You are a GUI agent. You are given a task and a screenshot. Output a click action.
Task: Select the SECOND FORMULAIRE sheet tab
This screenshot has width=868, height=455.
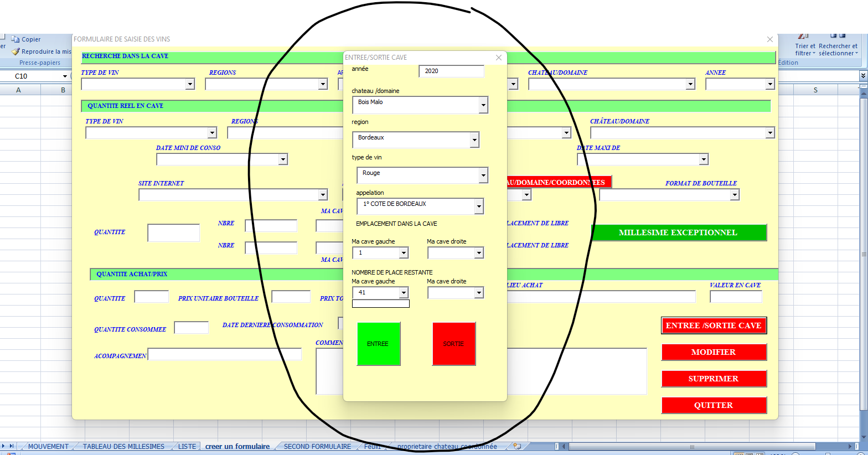[x=317, y=447]
